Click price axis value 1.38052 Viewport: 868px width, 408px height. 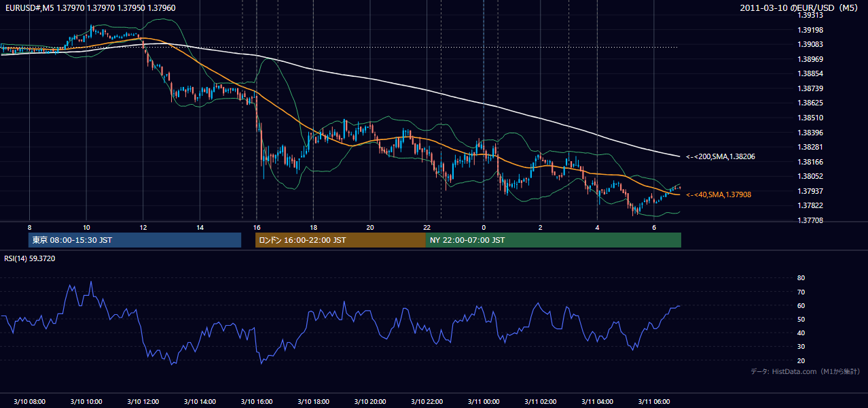coord(810,176)
